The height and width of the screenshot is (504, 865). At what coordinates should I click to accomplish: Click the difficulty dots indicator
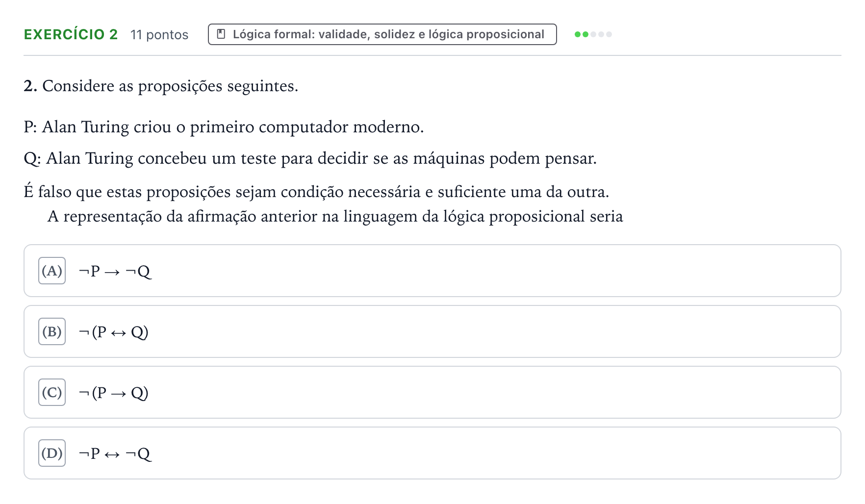[593, 34]
